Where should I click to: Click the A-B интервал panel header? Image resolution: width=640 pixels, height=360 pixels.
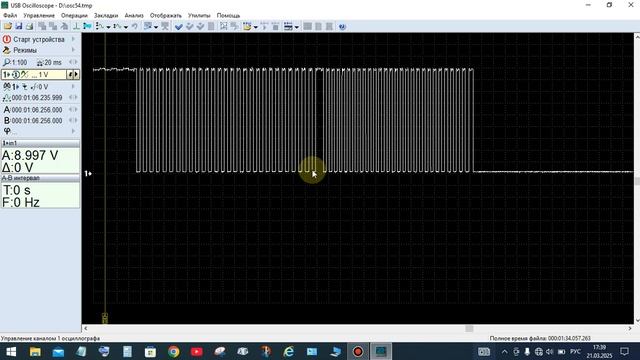point(40,178)
